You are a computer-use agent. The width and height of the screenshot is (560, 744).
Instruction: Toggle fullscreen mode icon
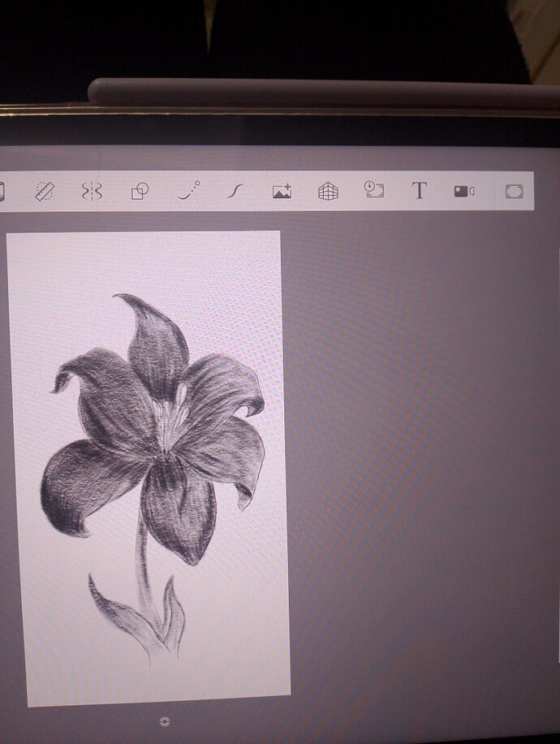tap(514, 191)
